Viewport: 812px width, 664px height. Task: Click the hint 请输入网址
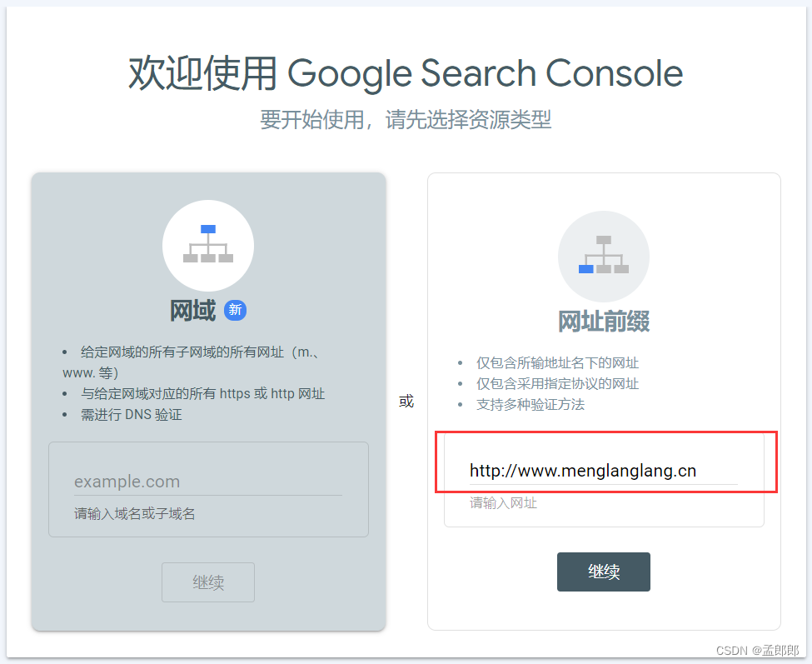tap(503, 502)
